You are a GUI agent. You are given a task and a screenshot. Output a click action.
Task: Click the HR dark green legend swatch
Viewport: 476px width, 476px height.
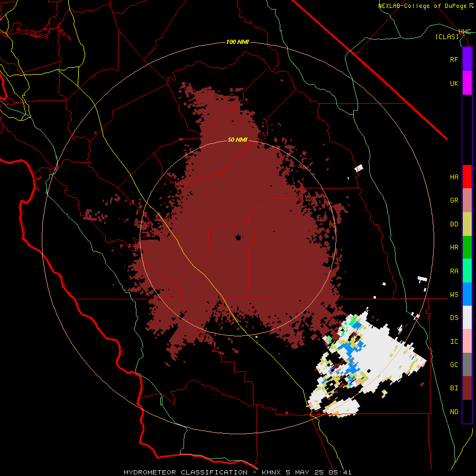coord(467,247)
